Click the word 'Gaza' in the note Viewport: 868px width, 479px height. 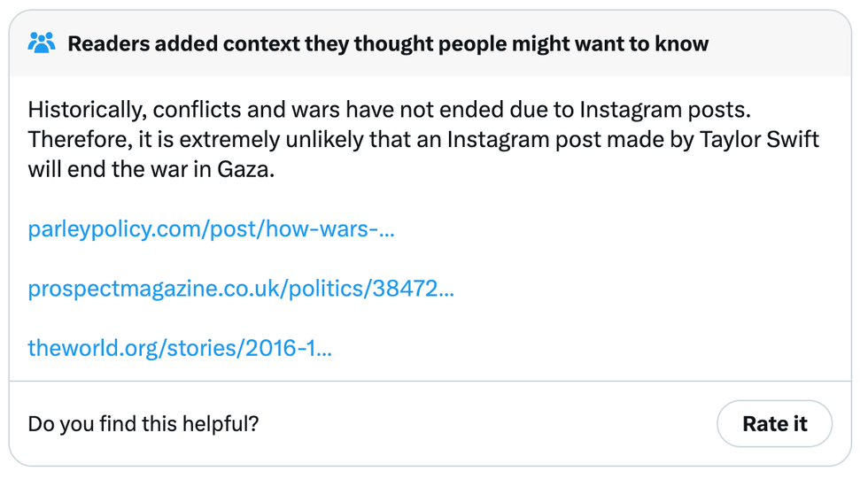tap(245, 169)
